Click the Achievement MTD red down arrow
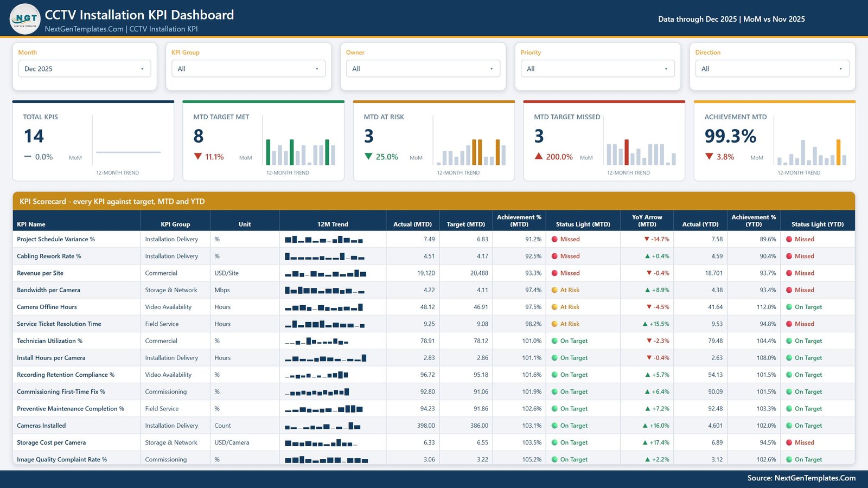The image size is (868, 488). [709, 157]
